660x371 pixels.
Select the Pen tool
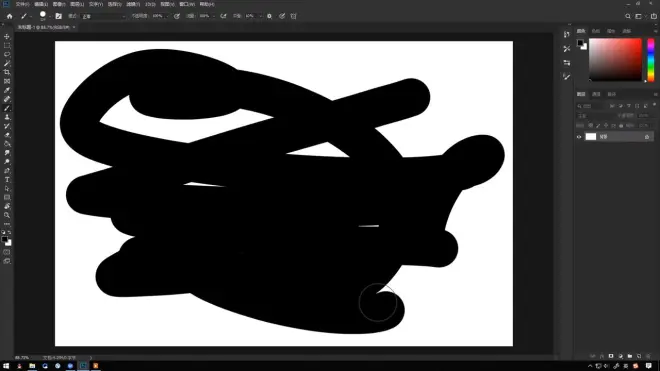(x=7, y=171)
